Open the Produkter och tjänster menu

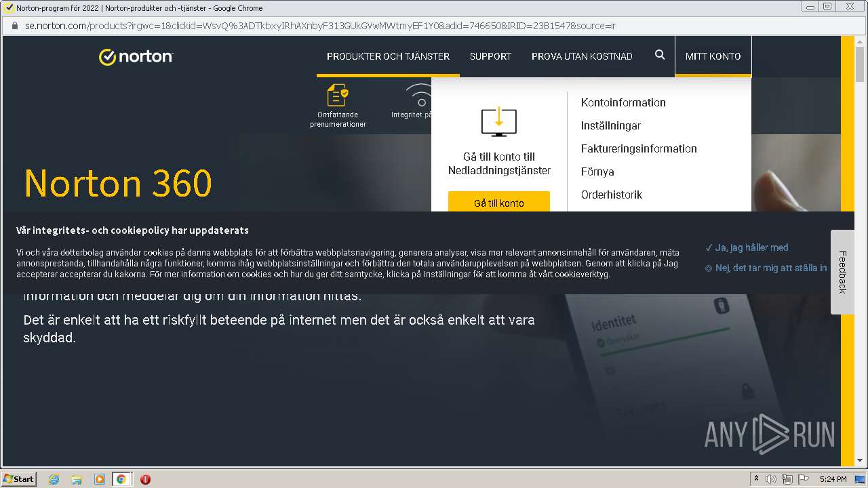[x=388, y=56]
